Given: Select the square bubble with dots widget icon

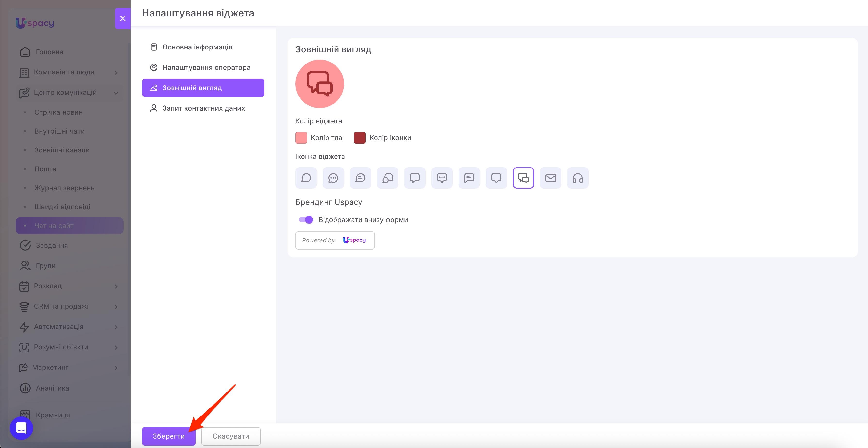Looking at the screenshot, I should tap(442, 178).
